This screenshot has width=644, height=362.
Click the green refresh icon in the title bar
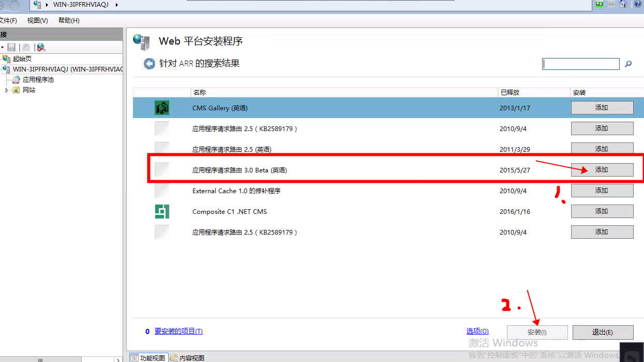point(599,4)
